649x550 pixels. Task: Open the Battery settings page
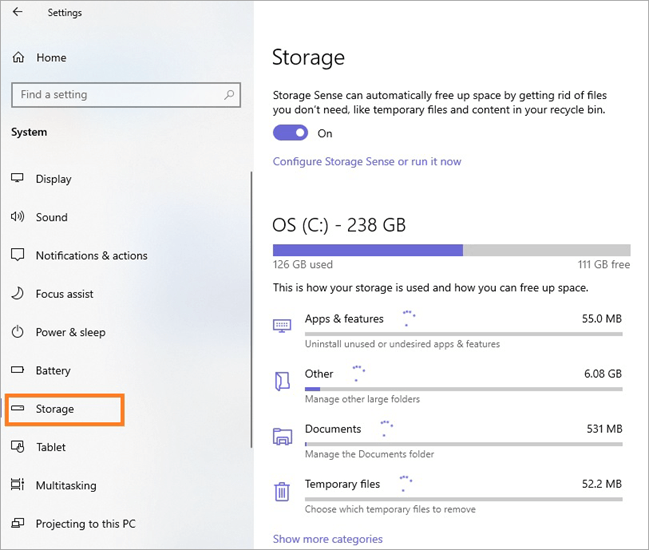pos(53,371)
